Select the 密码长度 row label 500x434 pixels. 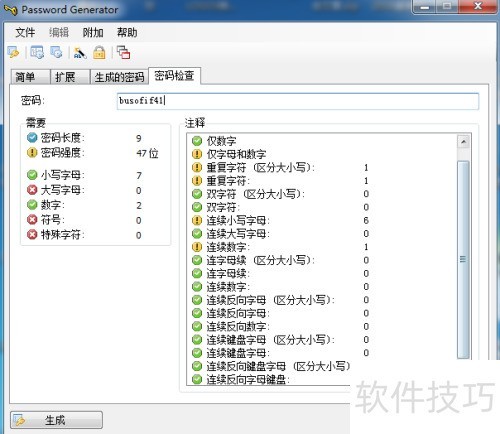(x=62, y=137)
